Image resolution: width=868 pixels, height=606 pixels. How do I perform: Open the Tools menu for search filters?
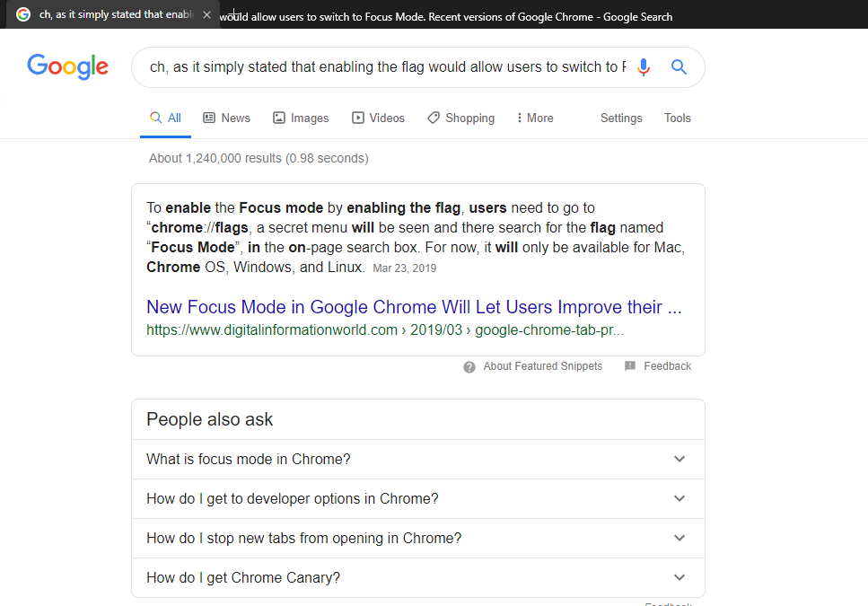[x=678, y=118]
